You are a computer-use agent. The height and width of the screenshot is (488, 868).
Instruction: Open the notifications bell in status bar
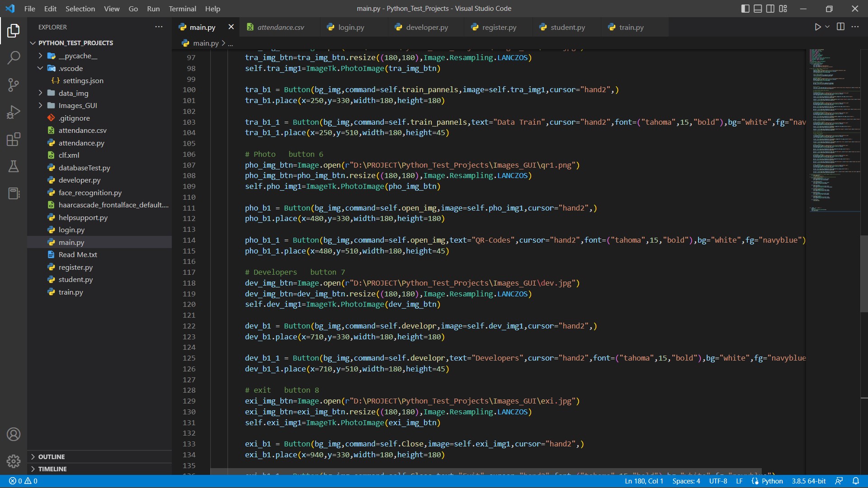tap(856, 481)
